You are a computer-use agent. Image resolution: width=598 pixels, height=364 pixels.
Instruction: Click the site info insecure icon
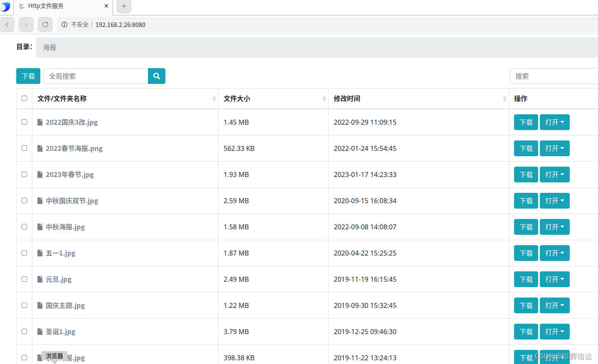pos(64,25)
